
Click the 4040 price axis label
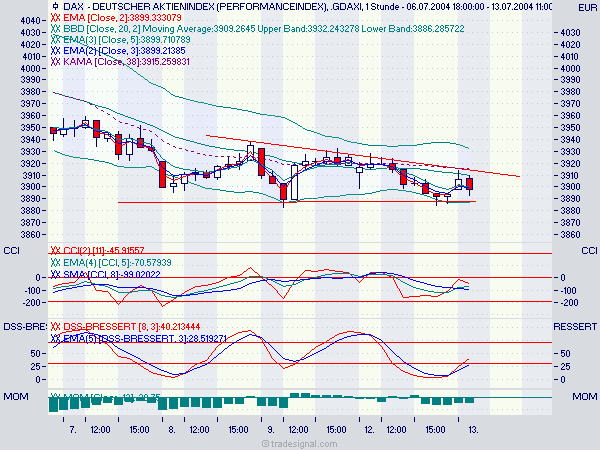tap(31, 21)
